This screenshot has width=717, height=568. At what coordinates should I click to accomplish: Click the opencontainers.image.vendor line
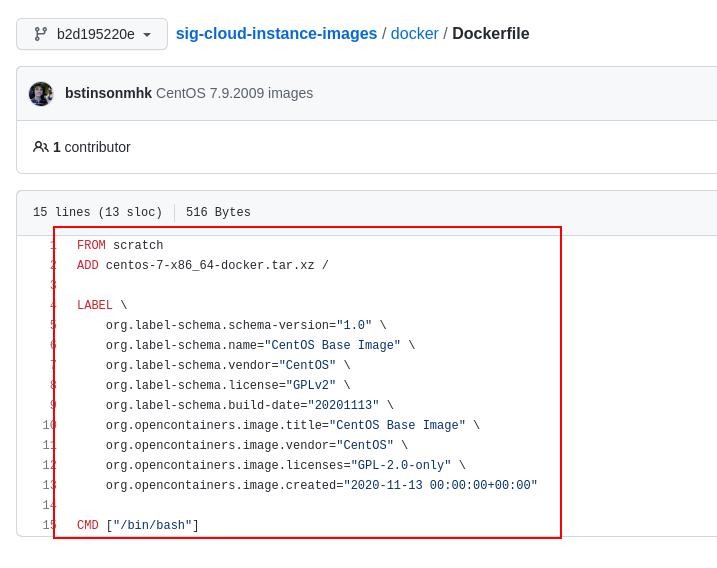[257, 445]
